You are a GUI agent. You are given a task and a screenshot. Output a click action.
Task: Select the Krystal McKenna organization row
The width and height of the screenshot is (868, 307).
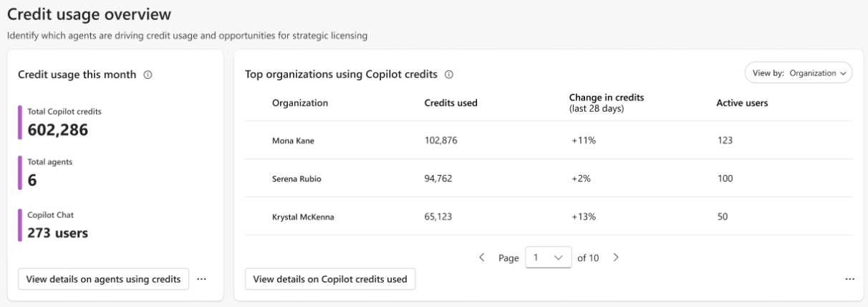click(x=303, y=217)
